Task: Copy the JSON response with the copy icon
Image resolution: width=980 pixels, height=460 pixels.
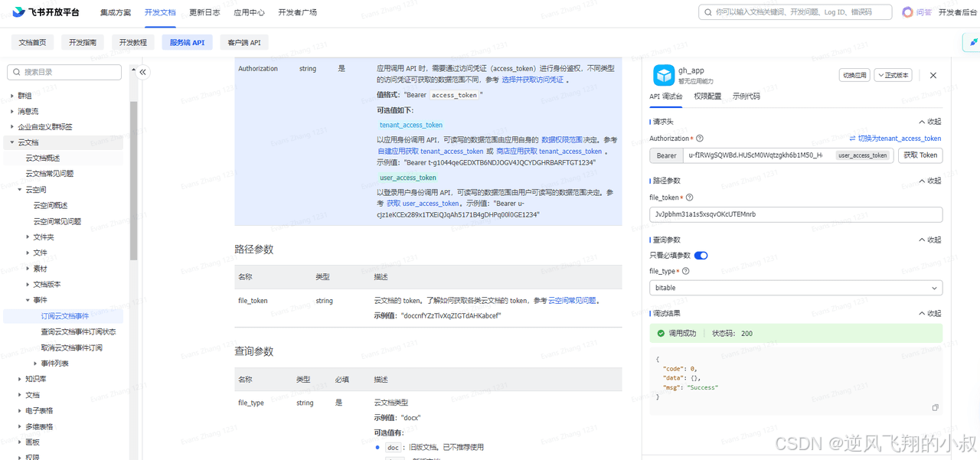Action: (x=935, y=408)
